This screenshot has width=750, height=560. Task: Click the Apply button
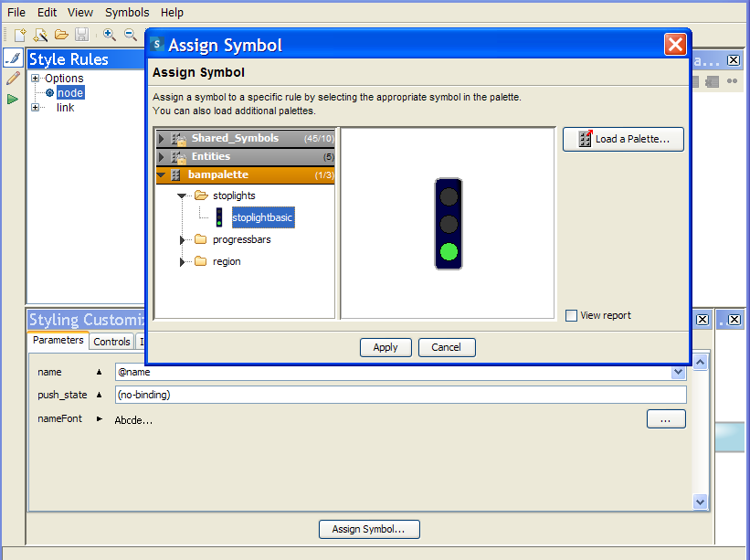386,347
